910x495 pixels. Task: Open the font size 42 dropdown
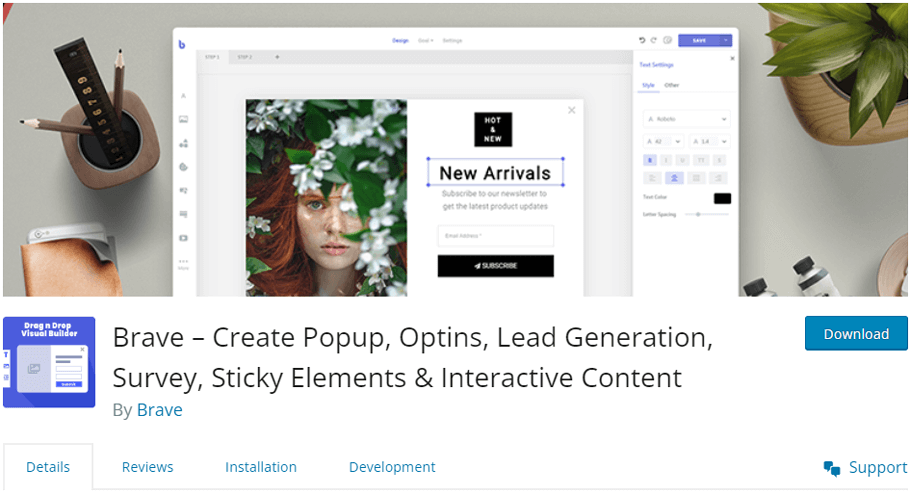[x=663, y=142]
